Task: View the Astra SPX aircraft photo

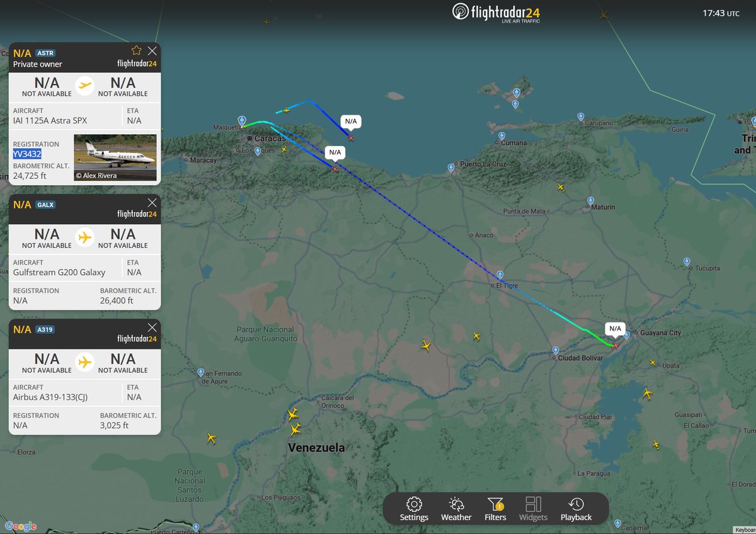Action: (x=115, y=157)
